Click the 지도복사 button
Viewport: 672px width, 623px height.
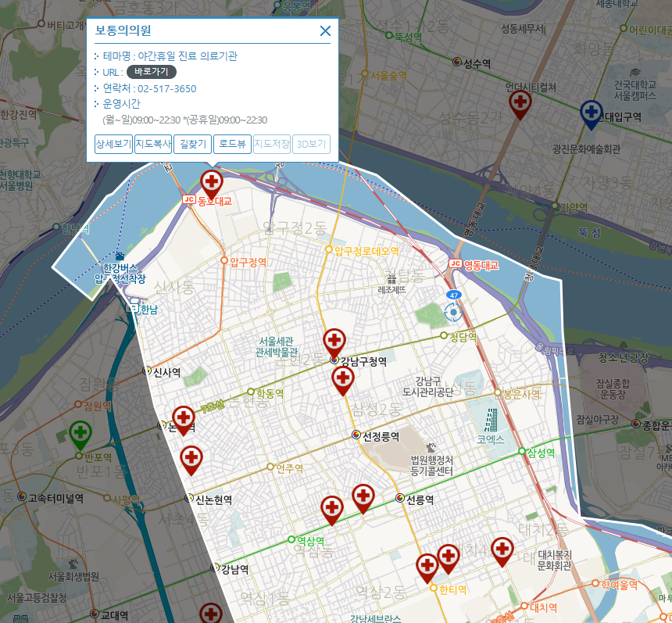point(153,144)
